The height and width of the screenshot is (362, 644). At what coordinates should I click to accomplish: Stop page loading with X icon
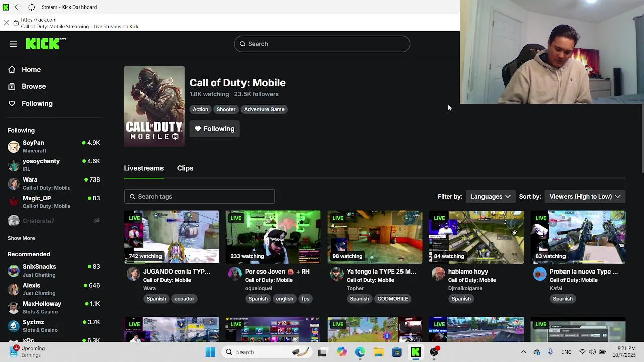pos(6,23)
